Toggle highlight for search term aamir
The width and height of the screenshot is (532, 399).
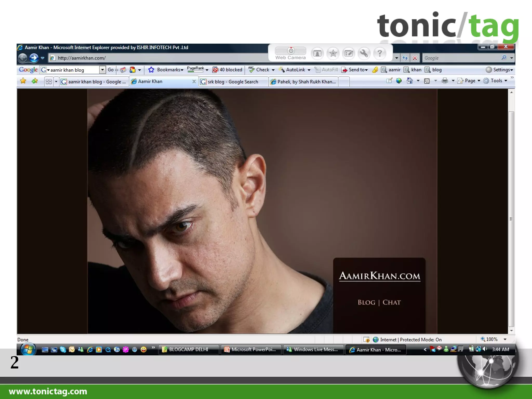(x=391, y=70)
